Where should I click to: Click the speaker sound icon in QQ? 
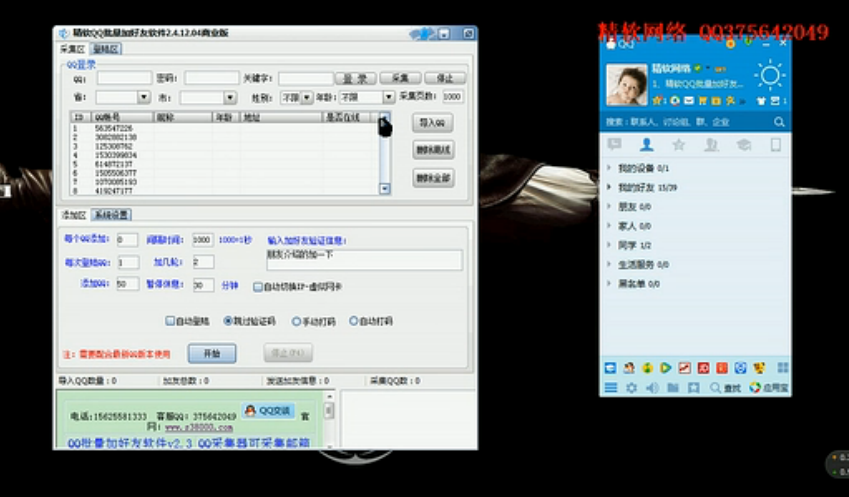652,388
